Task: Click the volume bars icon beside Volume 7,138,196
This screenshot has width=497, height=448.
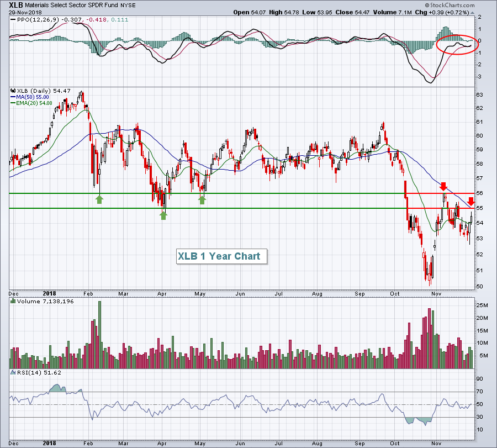Action: pos(13,301)
